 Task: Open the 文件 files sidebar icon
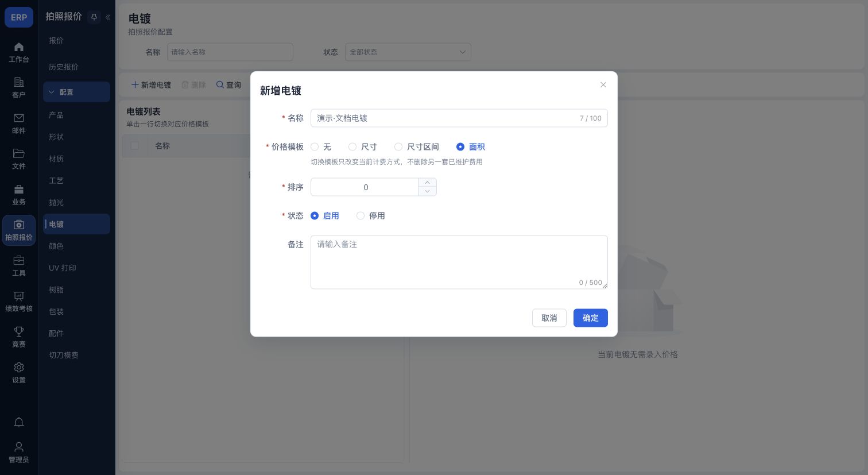tap(19, 159)
